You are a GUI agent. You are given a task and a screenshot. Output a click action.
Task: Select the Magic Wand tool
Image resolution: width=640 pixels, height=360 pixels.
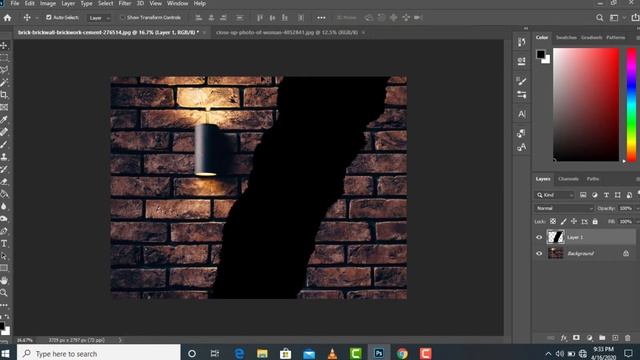(4, 82)
